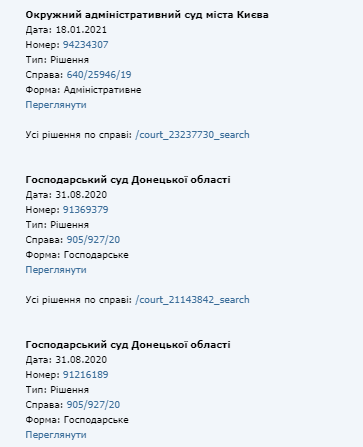Open decision number 91369379 link

click(86, 210)
